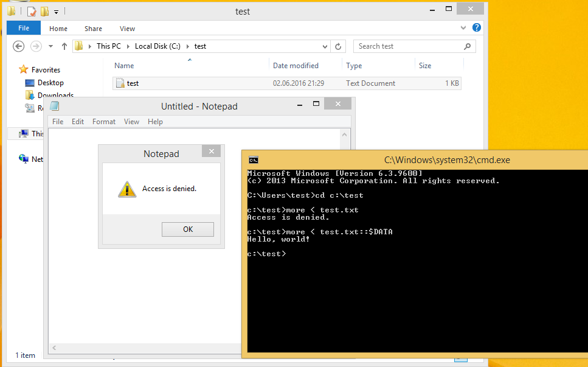This screenshot has height=367, width=588.
Task: Go forward using the Explorer forward arrow
Action: [36, 46]
